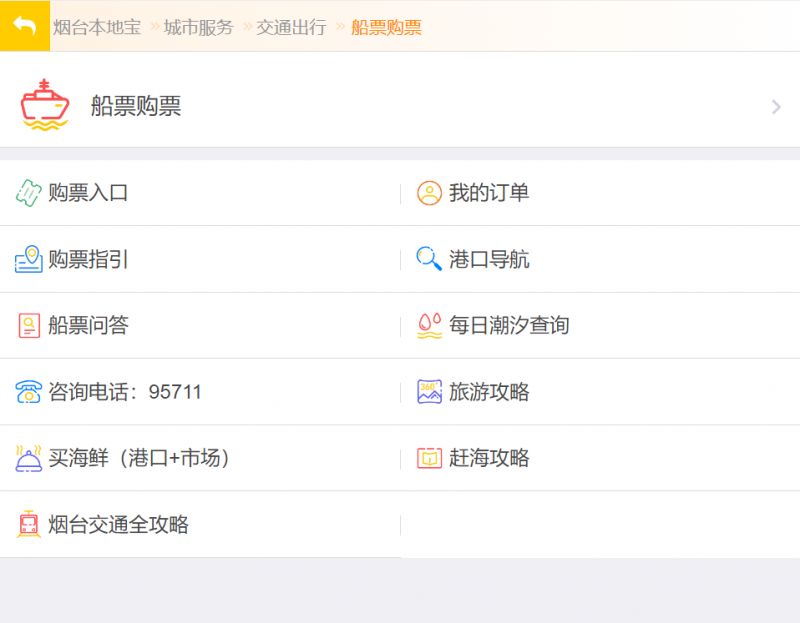Expand the 船票购票 chevron arrow
The width and height of the screenshot is (800, 623).
[x=776, y=107]
